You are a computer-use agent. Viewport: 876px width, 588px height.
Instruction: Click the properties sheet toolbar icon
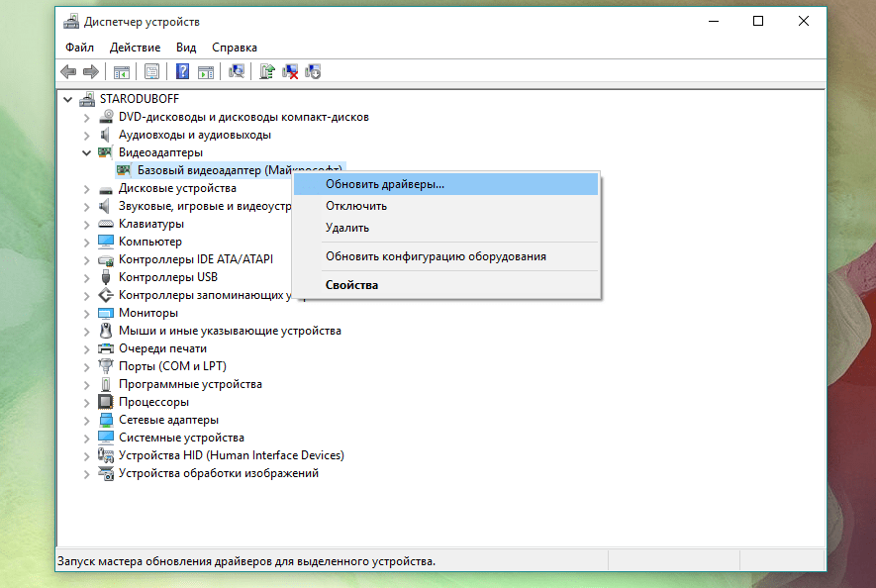[151, 71]
